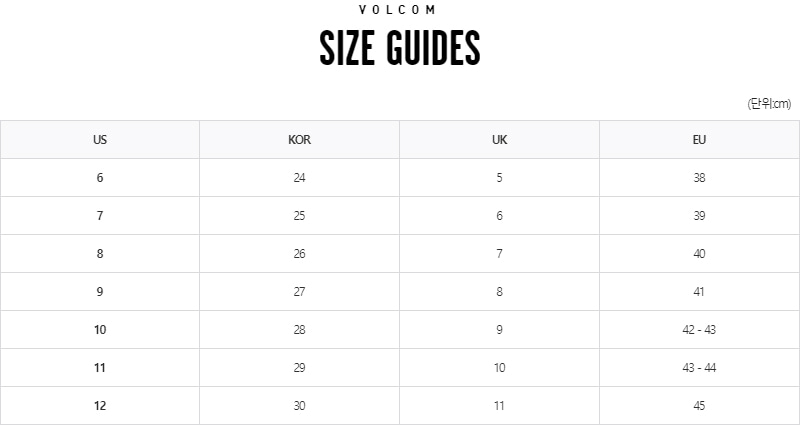Click the EU 43 - 44 cell

point(699,368)
